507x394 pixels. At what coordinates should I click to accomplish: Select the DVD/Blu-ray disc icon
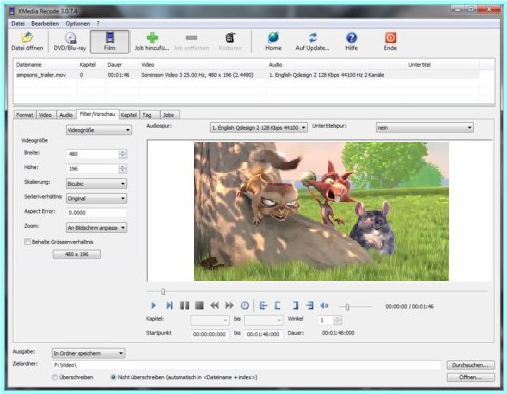point(70,38)
